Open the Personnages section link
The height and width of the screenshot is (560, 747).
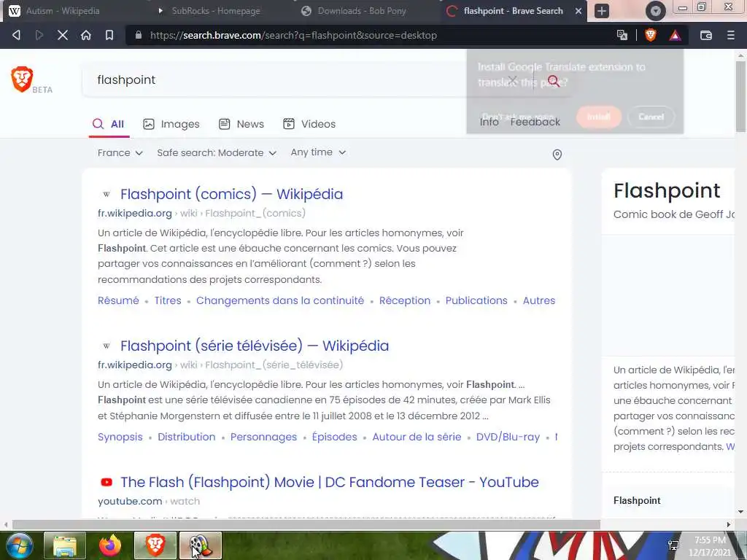[263, 437]
